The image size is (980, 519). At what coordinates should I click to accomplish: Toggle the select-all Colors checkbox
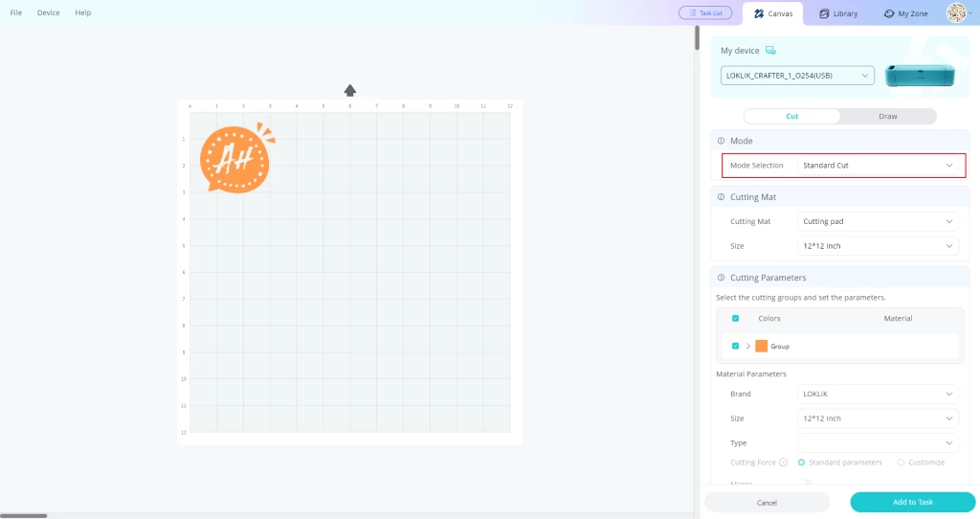point(736,318)
